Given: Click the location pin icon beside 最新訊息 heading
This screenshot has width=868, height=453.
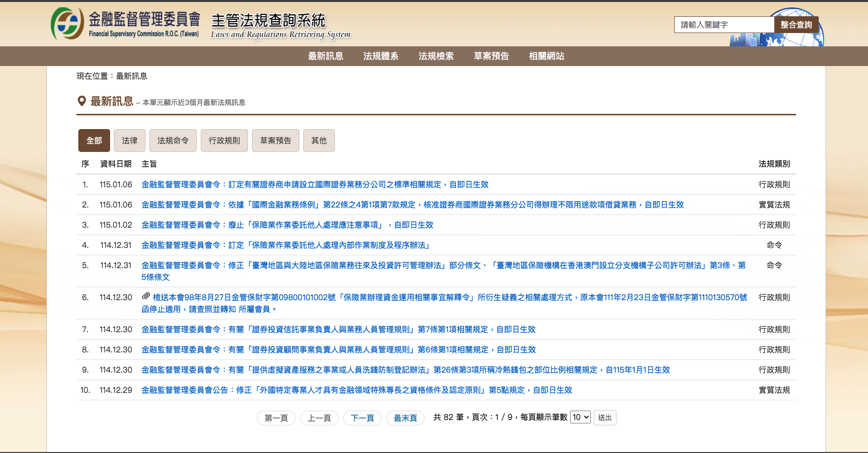Looking at the screenshot, I should click(82, 101).
